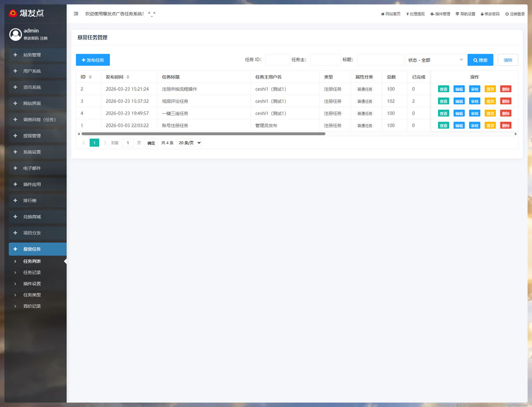Open 任务记录 submenu item
Image resolution: width=532 pixels, height=407 pixels.
[32, 273]
